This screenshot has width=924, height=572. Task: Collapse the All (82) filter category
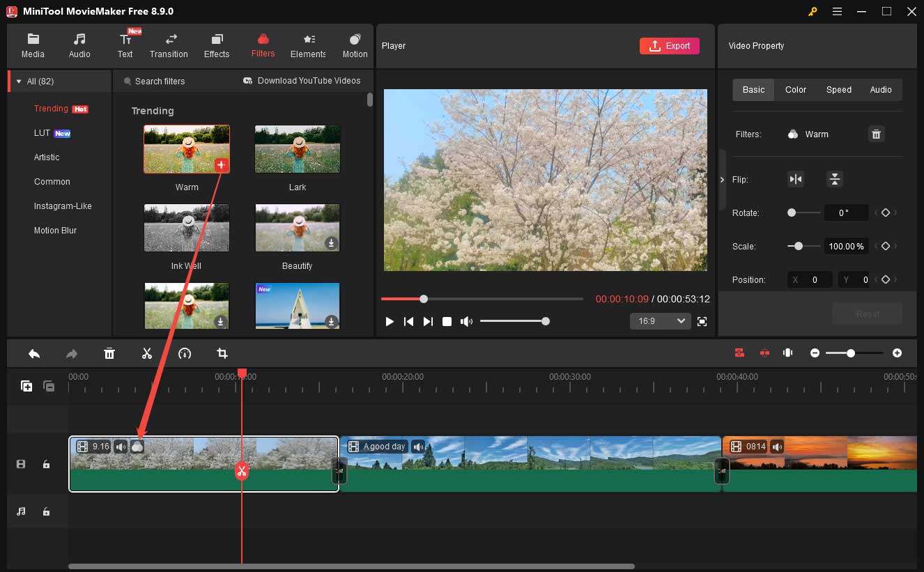19,82
